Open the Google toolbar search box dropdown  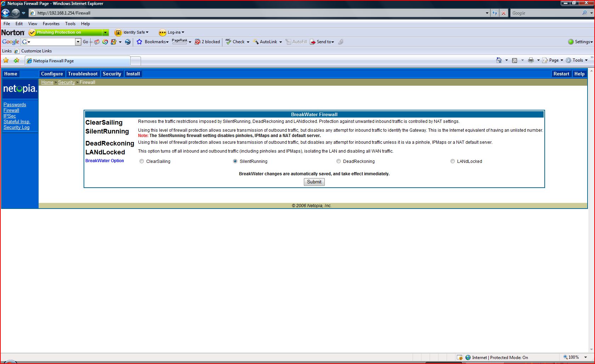click(78, 42)
